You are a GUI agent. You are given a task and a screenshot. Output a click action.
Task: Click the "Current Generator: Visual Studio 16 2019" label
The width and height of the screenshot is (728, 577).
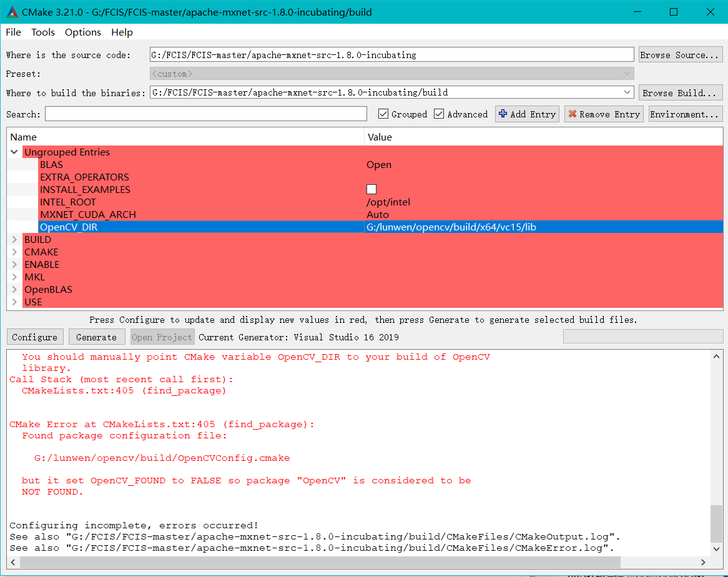[x=298, y=337]
